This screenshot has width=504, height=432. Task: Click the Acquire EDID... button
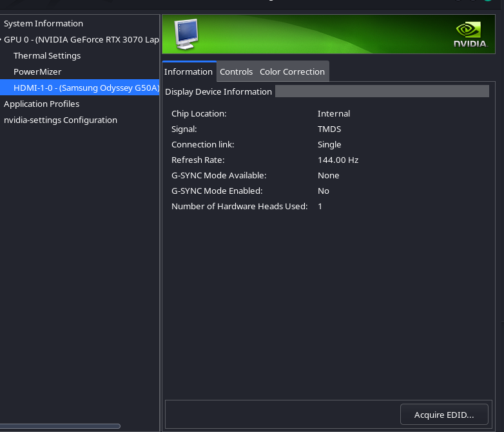click(444, 415)
